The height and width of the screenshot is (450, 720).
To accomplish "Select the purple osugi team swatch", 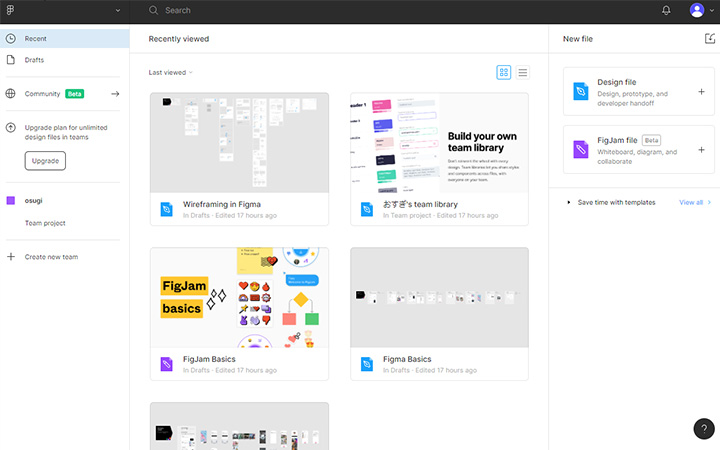I will [11, 201].
